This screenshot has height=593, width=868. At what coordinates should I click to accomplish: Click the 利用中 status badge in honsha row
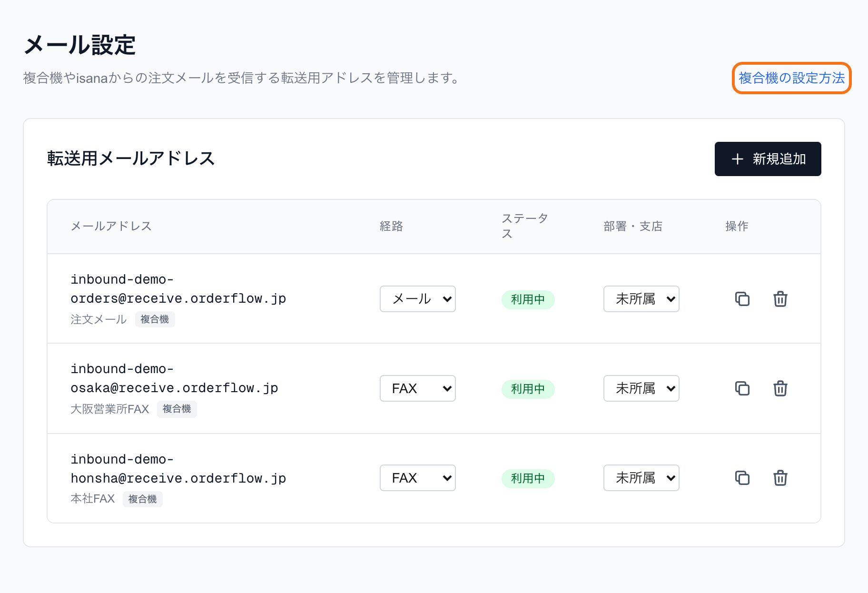[x=528, y=478]
